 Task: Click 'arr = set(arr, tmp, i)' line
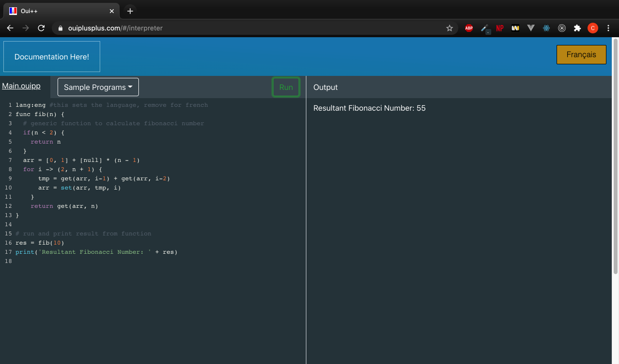tap(79, 188)
